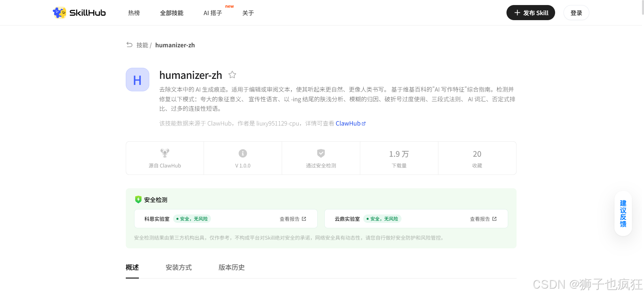Click the green 安全检测 shield icon
Viewport: 644px width, 295px height.
pos(138,200)
